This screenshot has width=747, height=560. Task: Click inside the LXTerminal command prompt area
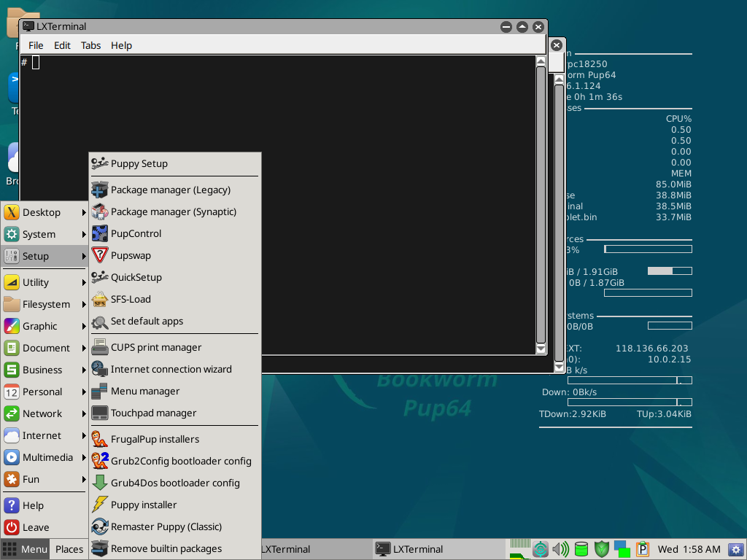point(279,205)
